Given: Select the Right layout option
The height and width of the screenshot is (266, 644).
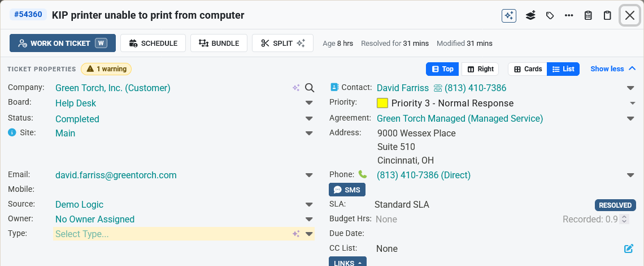Looking at the screenshot, I should click(480, 69).
